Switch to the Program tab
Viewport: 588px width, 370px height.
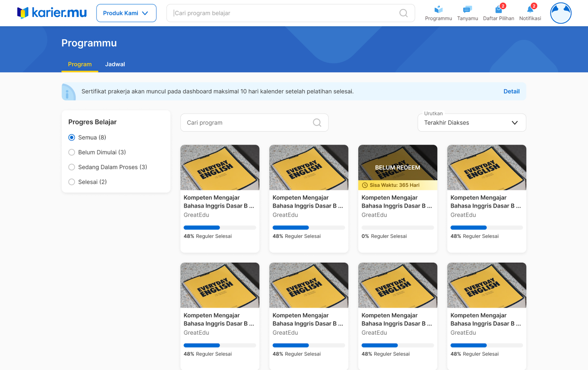tap(80, 64)
